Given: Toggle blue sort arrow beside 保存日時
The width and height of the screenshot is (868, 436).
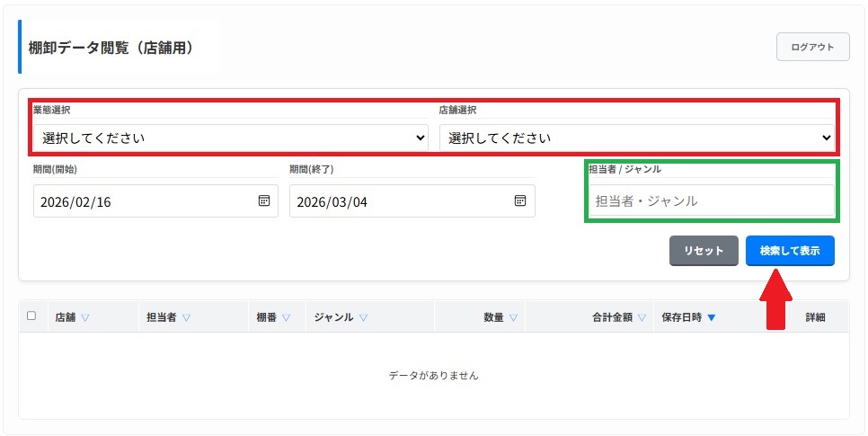Looking at the screenshot, I should 711,317.
